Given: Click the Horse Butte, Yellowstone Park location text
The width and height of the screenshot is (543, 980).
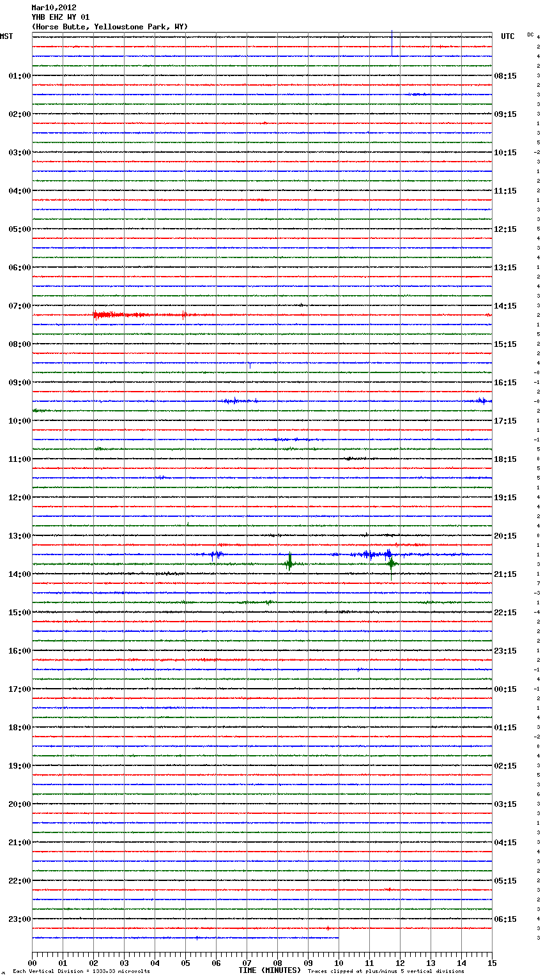Looking at the screenshot, I should (x=110, y=27).
